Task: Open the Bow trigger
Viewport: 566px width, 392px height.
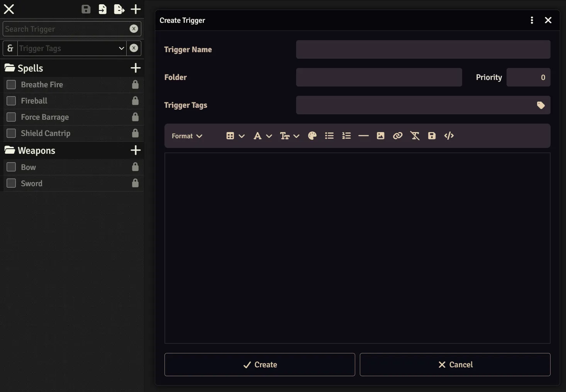Action: coord(28,167)
